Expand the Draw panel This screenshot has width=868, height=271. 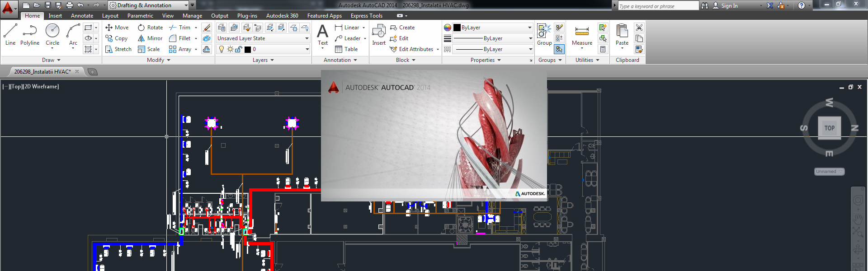coord(51,60)
